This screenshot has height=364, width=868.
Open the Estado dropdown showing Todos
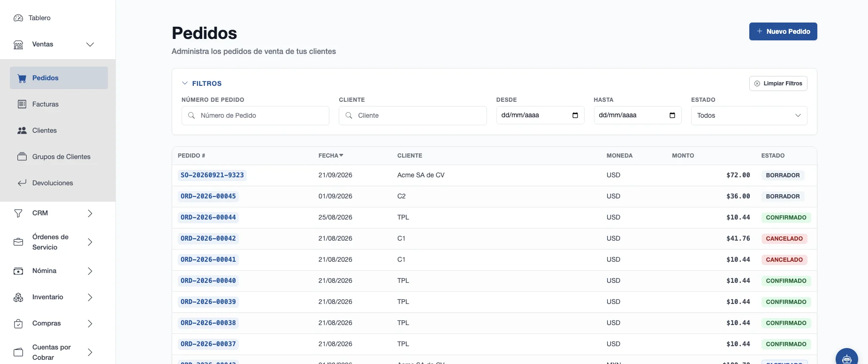pos(749,115)
